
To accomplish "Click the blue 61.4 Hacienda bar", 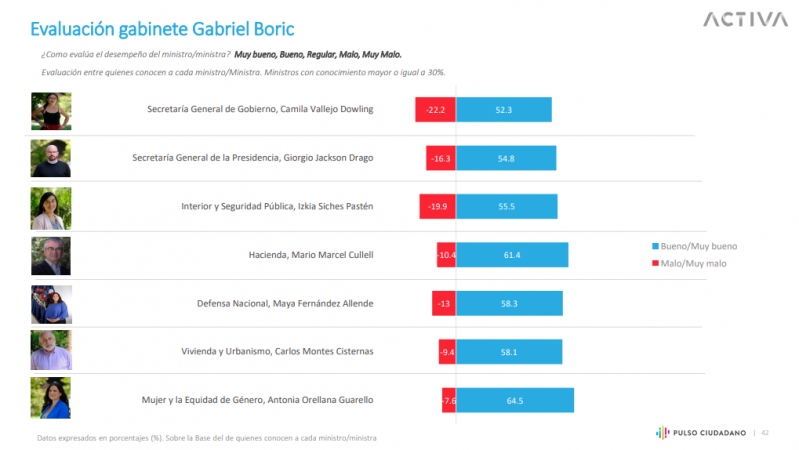I will tap(512, 255).
